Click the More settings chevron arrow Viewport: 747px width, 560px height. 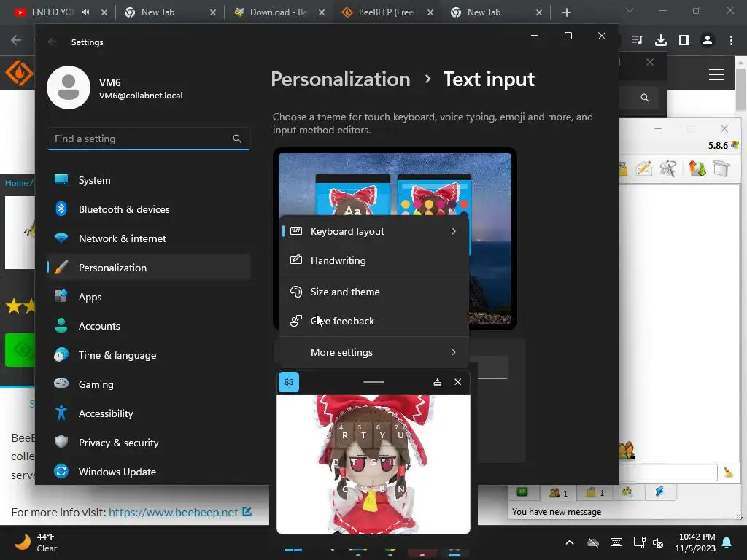454,352
